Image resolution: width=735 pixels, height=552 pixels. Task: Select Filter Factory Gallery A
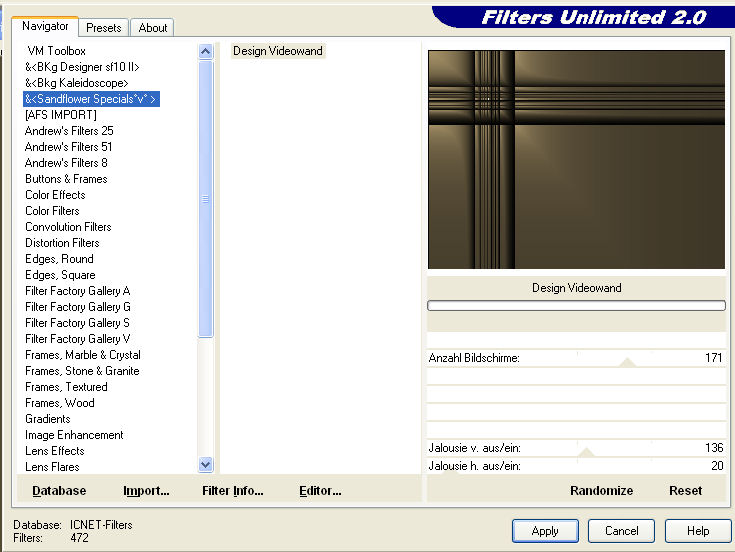click(77, 291)
